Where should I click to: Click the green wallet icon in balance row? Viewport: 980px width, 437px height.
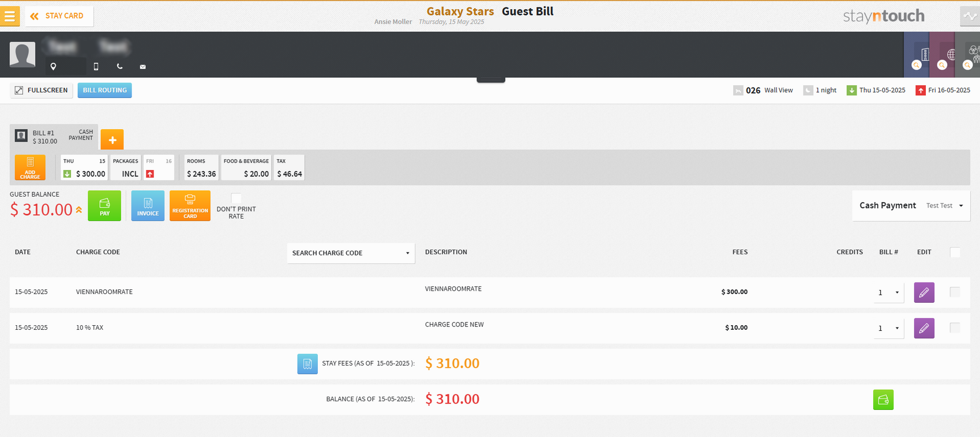click(x=883, y=400)
